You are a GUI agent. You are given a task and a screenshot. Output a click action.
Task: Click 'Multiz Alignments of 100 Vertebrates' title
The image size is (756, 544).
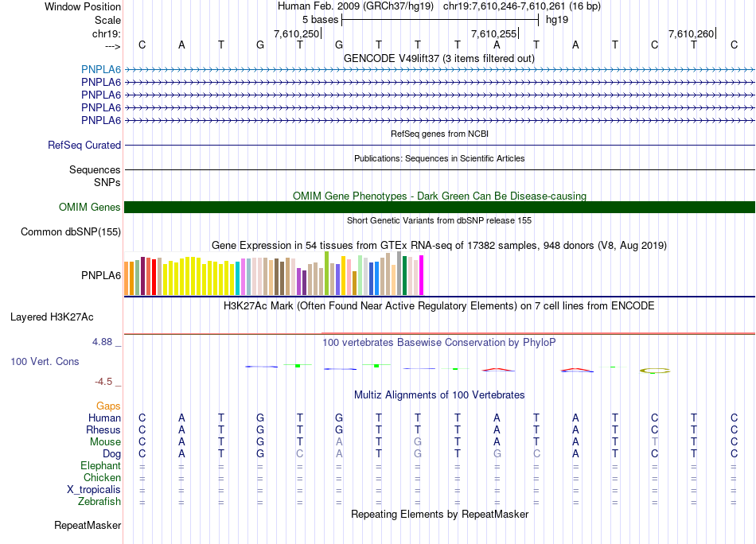tap(439, 395)
